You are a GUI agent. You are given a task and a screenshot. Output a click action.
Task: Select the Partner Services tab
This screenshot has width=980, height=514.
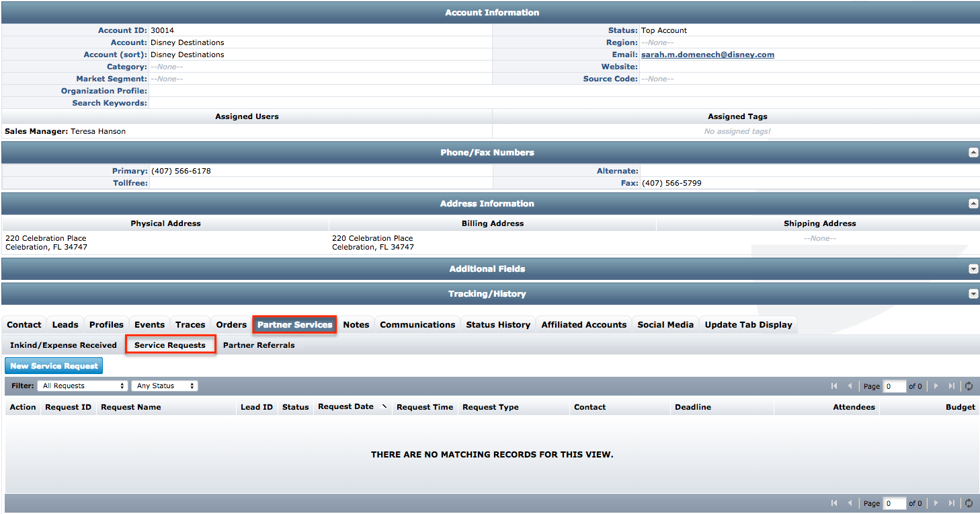click(294, 325)
